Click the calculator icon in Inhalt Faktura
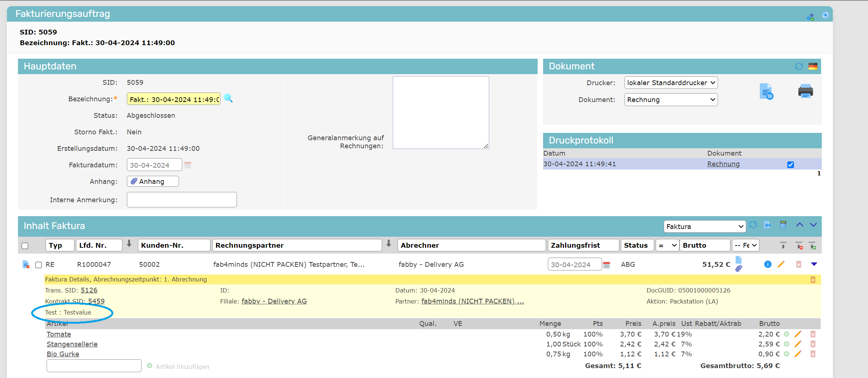Screen dimensions: 868x378 pos(783,225)
